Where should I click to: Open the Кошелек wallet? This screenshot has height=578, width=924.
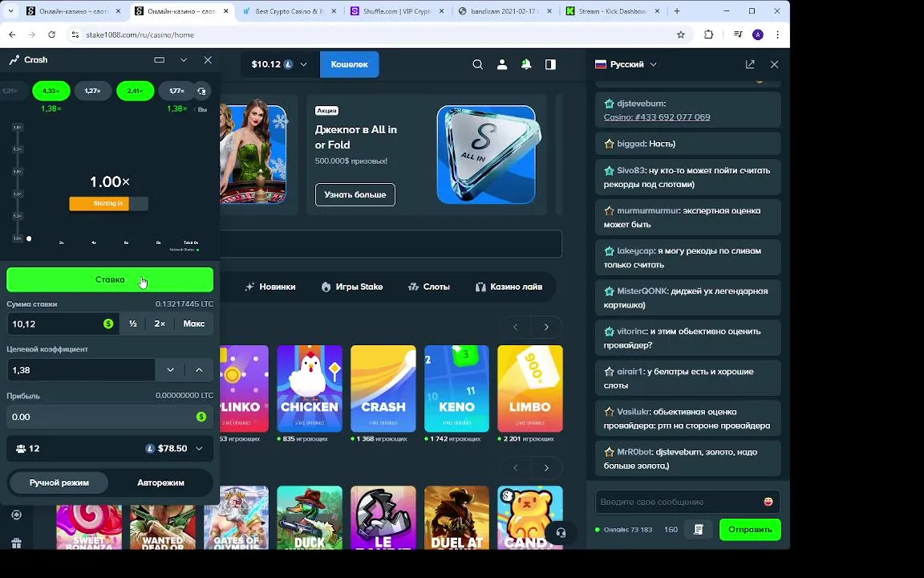pos(350,64)
